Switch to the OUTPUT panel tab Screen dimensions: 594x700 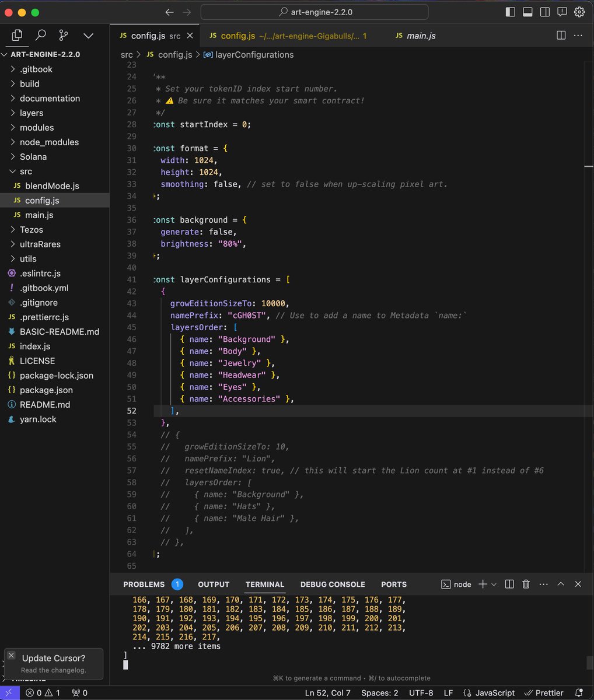pyautogui.click(x=214, y=584)
